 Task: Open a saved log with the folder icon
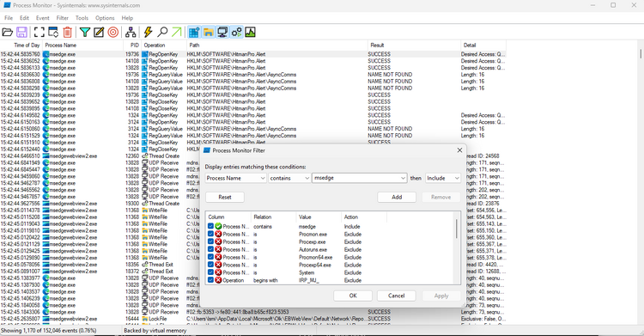pyautogui.click(x=8, y=32)
